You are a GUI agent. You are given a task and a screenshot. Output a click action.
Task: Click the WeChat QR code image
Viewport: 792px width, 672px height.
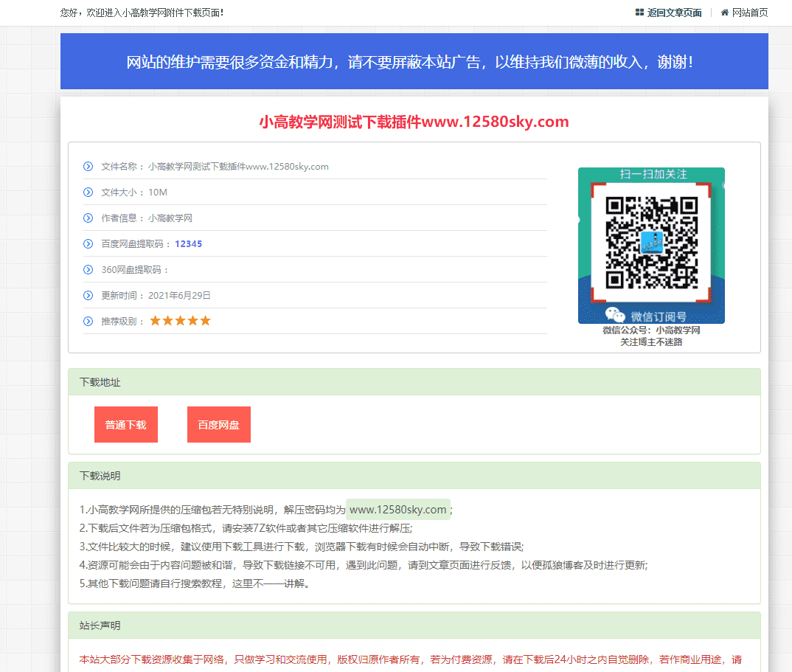pyautogui.click(x=652, y=243)
